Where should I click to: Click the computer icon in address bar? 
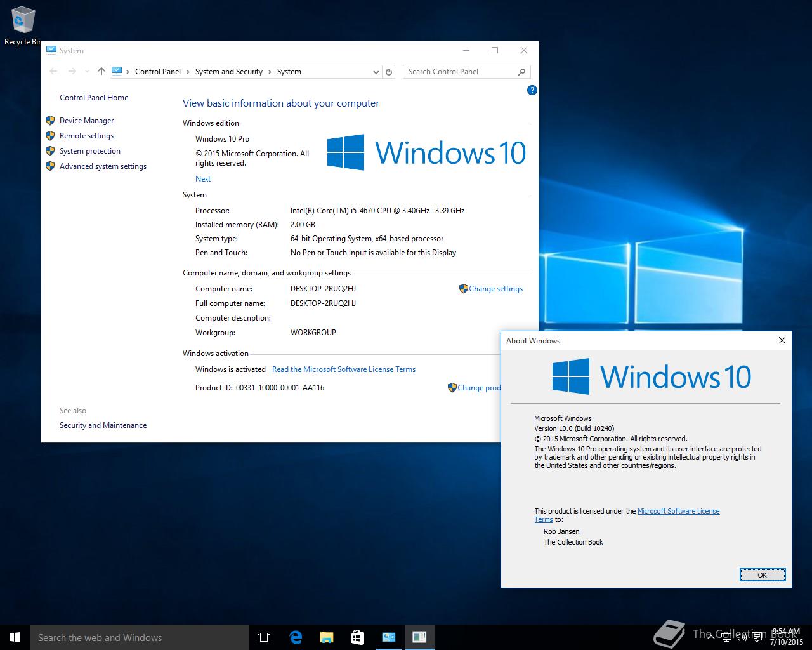[x=117, y=72]
